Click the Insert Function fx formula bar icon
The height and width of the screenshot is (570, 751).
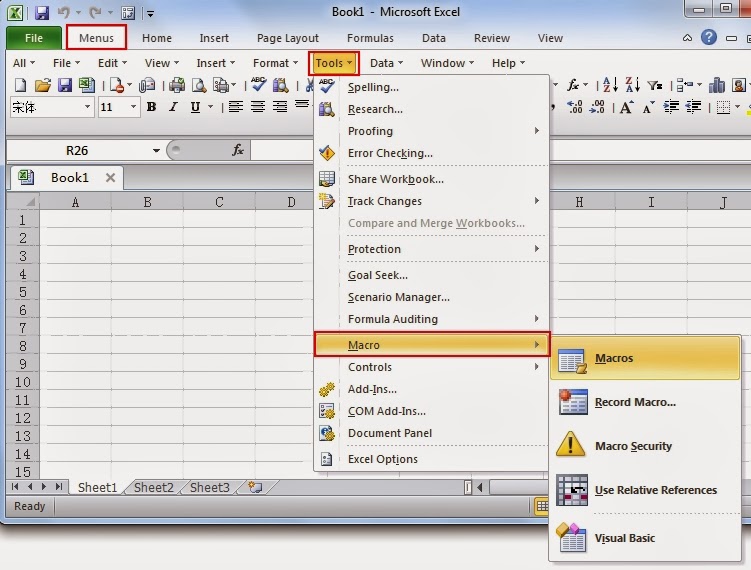(238, 150)
